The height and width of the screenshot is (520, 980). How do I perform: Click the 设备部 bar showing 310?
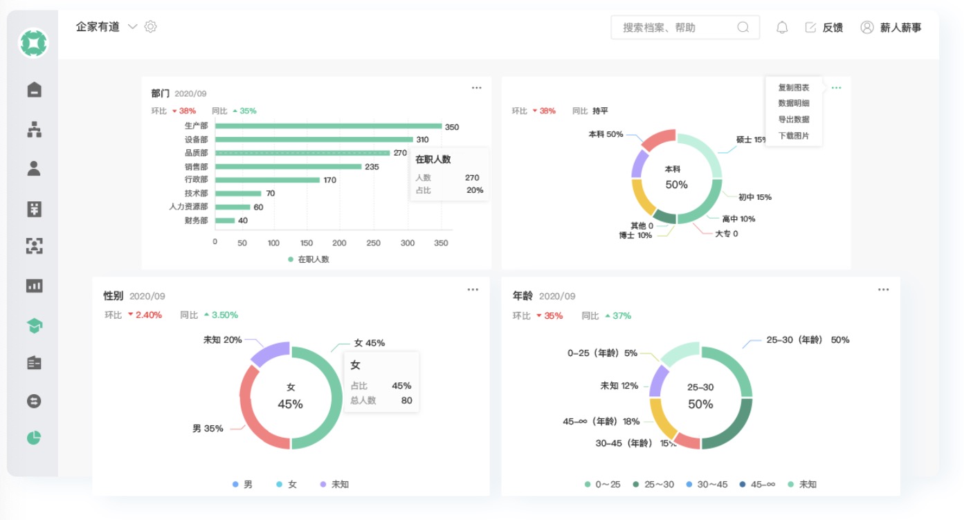(x=314, y=139)
